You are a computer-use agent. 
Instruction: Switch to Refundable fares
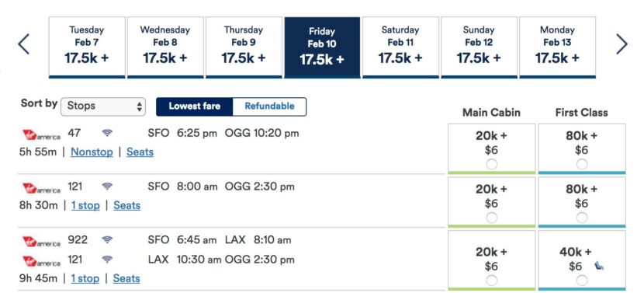[x=269, y=106]
